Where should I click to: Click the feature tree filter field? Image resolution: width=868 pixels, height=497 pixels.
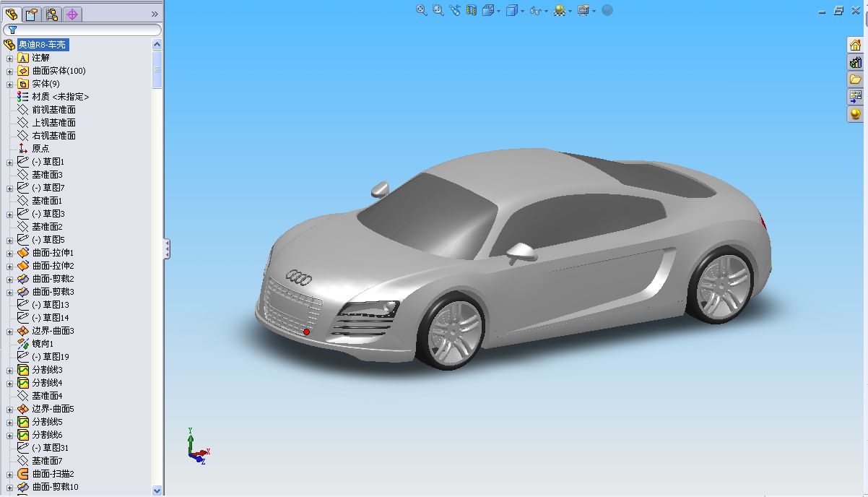pyautogui.click(x=82, y=30)
